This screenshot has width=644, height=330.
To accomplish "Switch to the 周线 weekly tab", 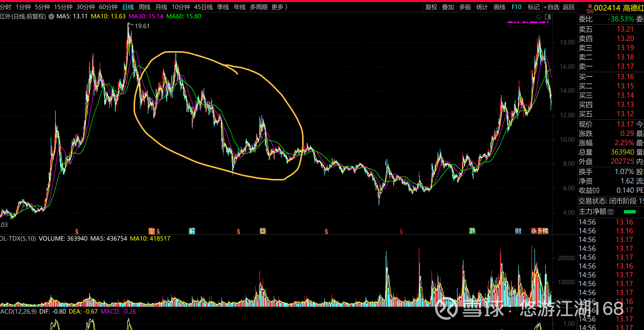I will pos(144,7).
